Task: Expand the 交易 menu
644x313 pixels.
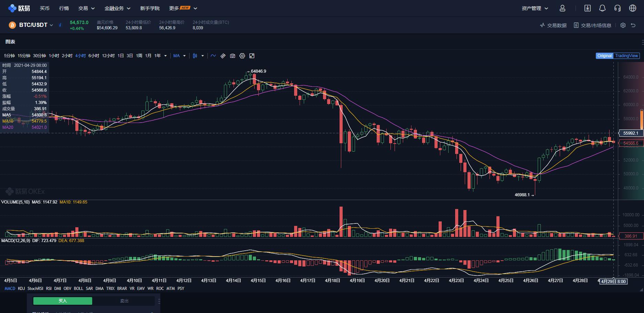Action: pos(86,8)
